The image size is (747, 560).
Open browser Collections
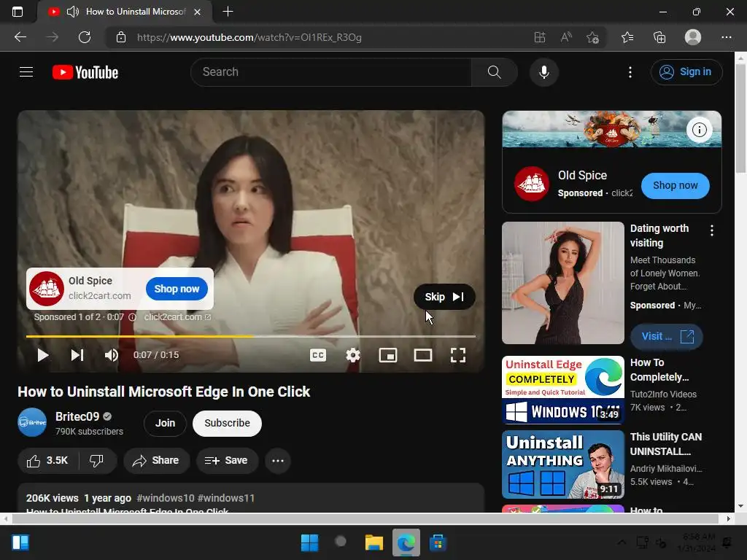(x=659, y=37)
